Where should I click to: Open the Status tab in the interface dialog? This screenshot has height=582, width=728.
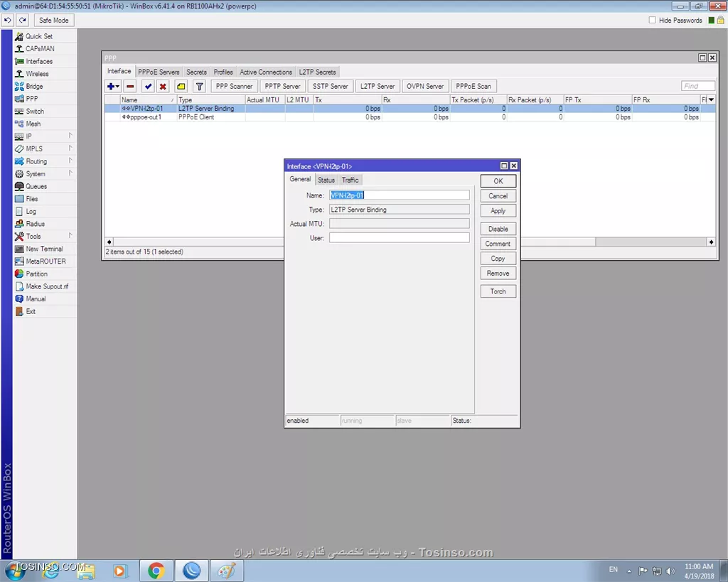point(326,180)
